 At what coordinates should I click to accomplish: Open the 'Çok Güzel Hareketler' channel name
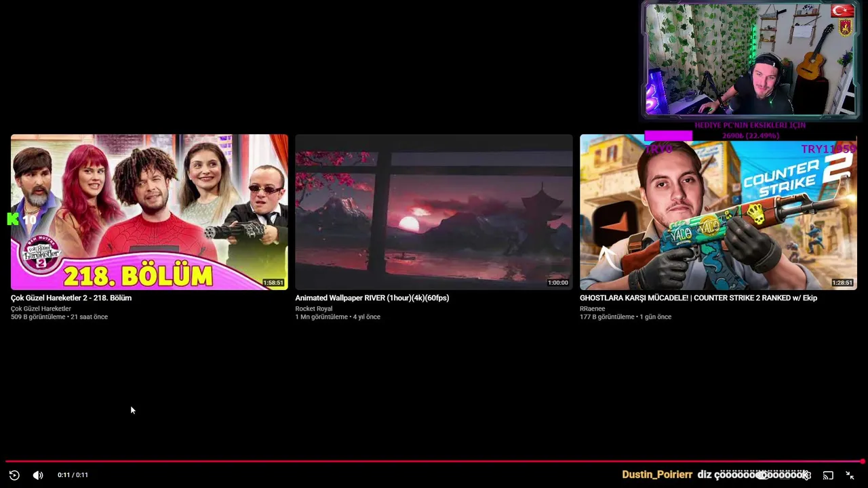pos(41,309)
